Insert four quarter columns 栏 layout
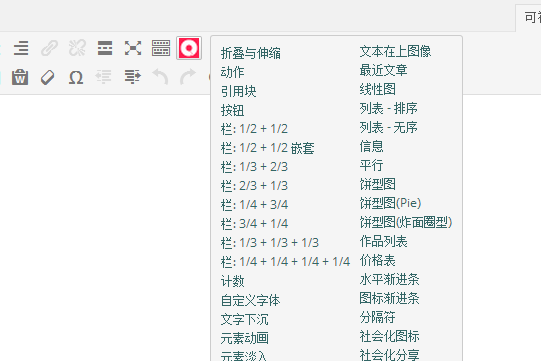The width and height of the screenshot is (541, 361). (285, 262)
